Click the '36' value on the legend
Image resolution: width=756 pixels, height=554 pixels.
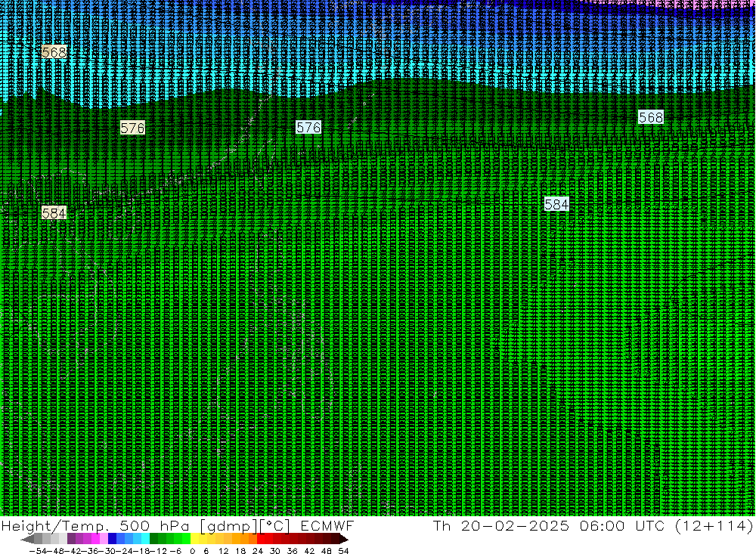pyautogui.click(x=292, y=551)
